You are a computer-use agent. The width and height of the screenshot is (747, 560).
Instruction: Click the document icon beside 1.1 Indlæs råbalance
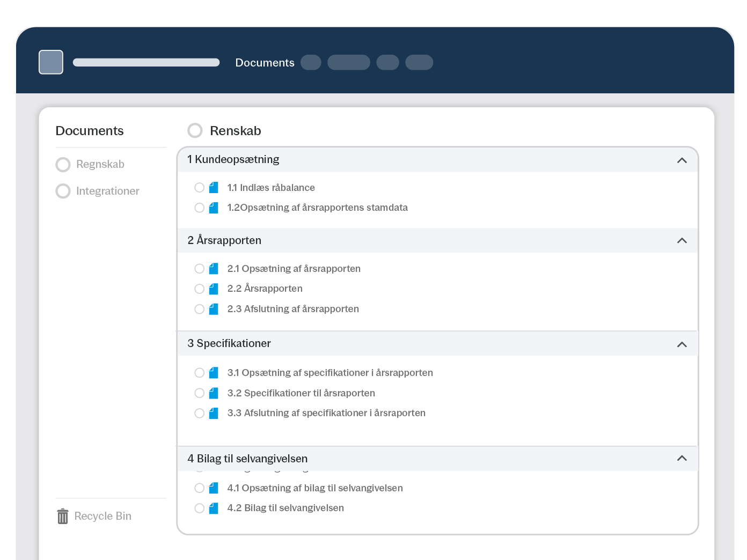point(214,188)
